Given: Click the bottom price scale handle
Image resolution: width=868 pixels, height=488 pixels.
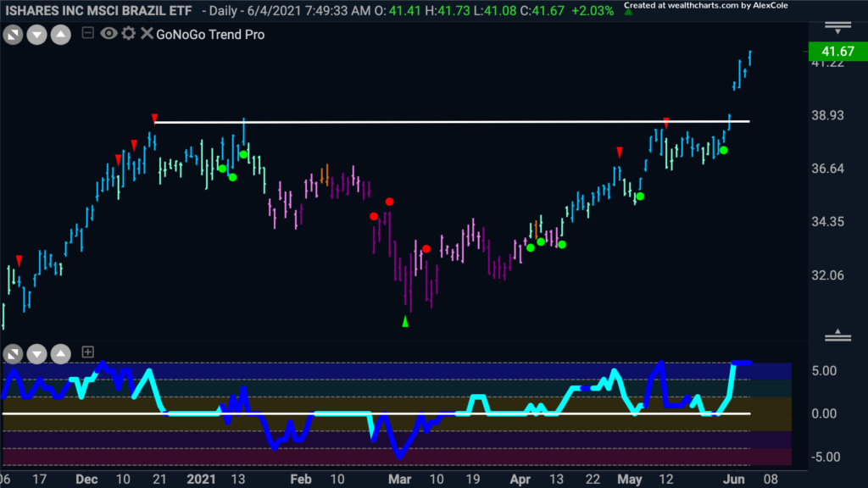Looking at the screenshot, I should [837, 335].
